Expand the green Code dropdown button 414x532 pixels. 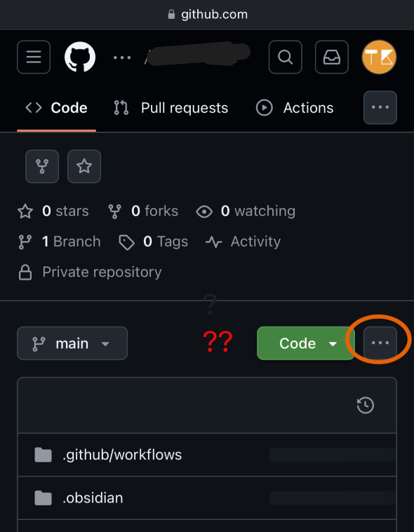[306, 343]
